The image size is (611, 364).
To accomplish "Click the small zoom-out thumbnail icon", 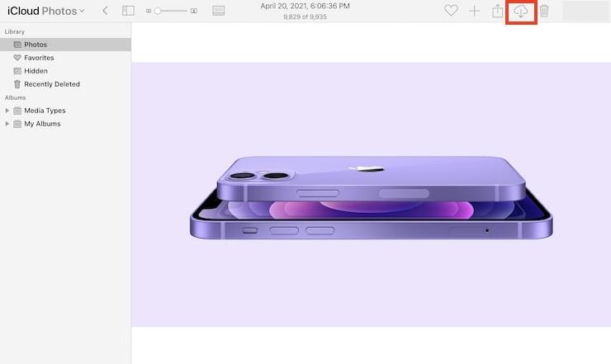I will 149,11.
